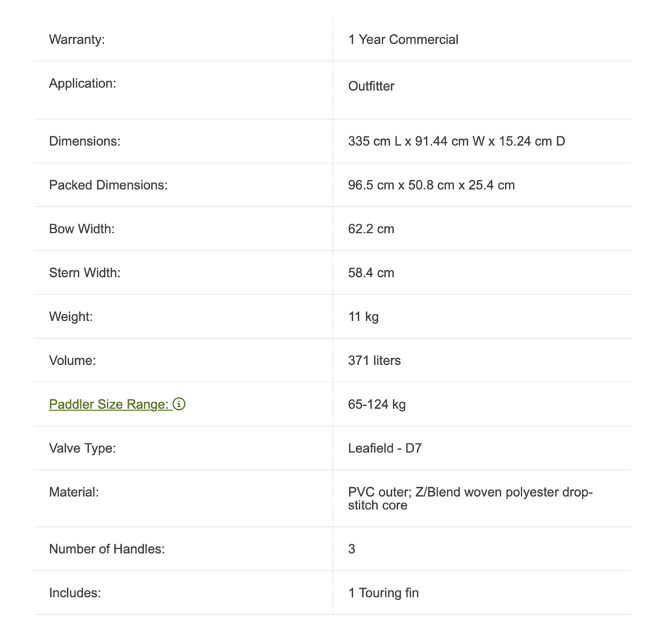Click the 65-124 kg value
Image resolution: width=672 pixels, height=629 pixels.
click(377, 405)
